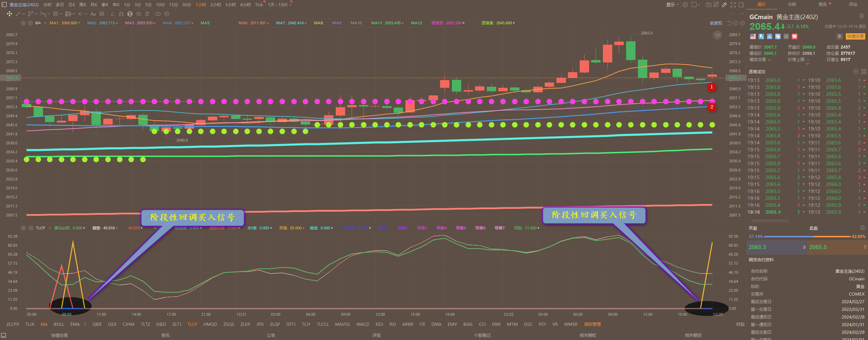Click the ask price 2065.5
Viewport: 868px width, 340px height.
point(818,247)
